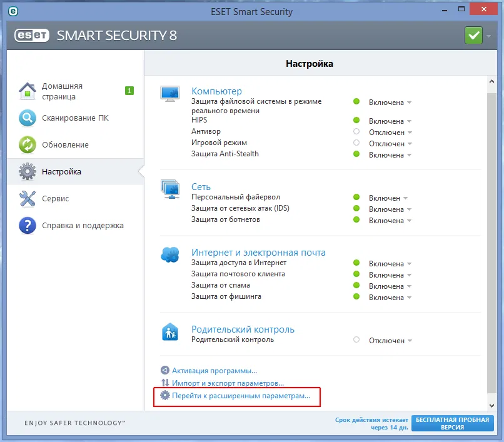The height and width of the screenshot is (442, 504).
Task: Open the Включена dropdown for real-time file protection
Action: [x=390, y=103]
